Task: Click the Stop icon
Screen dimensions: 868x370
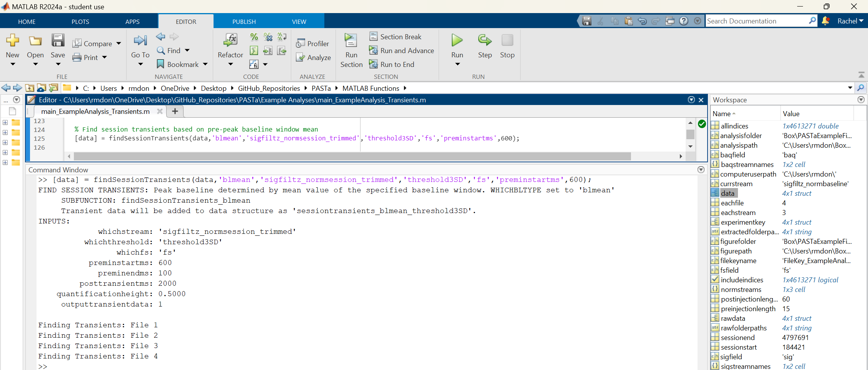Action: (507, 40)
